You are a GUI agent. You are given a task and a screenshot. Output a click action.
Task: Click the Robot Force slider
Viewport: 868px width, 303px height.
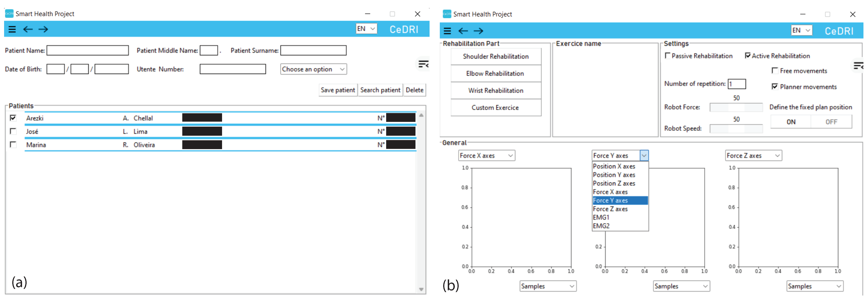736,107
